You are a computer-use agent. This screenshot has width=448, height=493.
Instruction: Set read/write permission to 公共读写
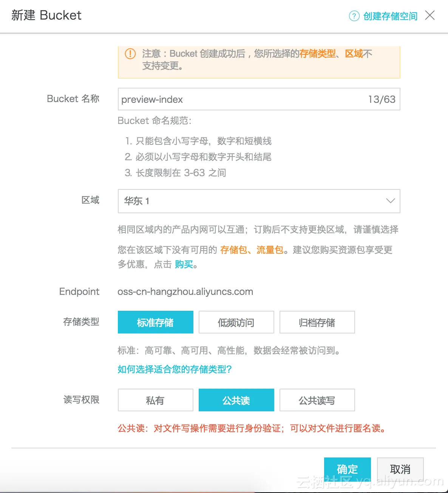tap(317, 400)
